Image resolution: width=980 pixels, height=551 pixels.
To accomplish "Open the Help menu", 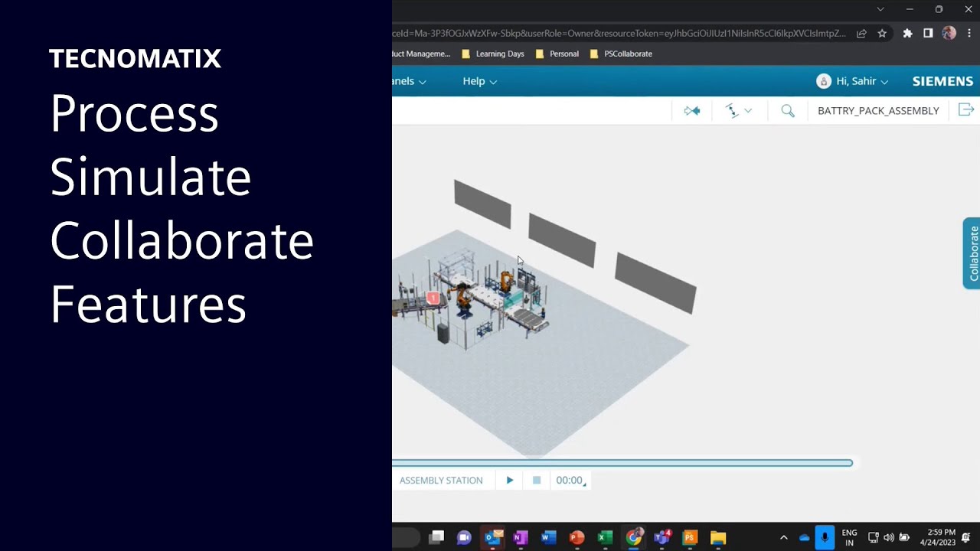I will pyautogui.click(x=479, y=81).
